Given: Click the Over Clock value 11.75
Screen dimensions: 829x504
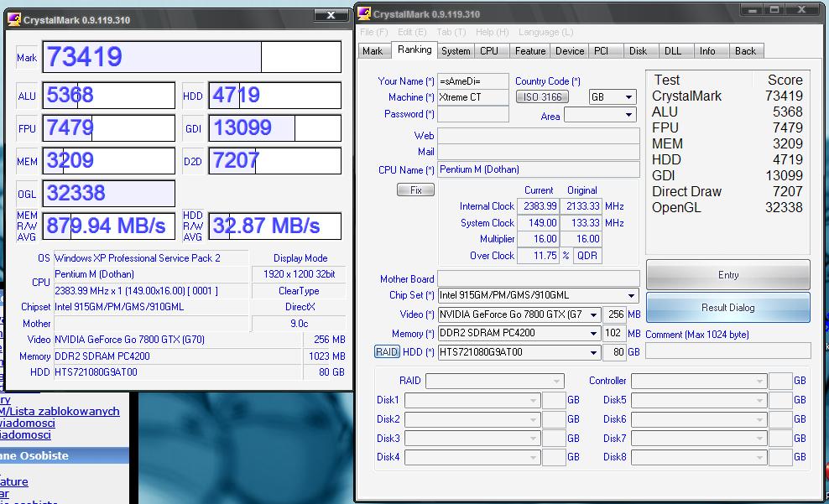Looking at the screenshot, I should point(540,256).
